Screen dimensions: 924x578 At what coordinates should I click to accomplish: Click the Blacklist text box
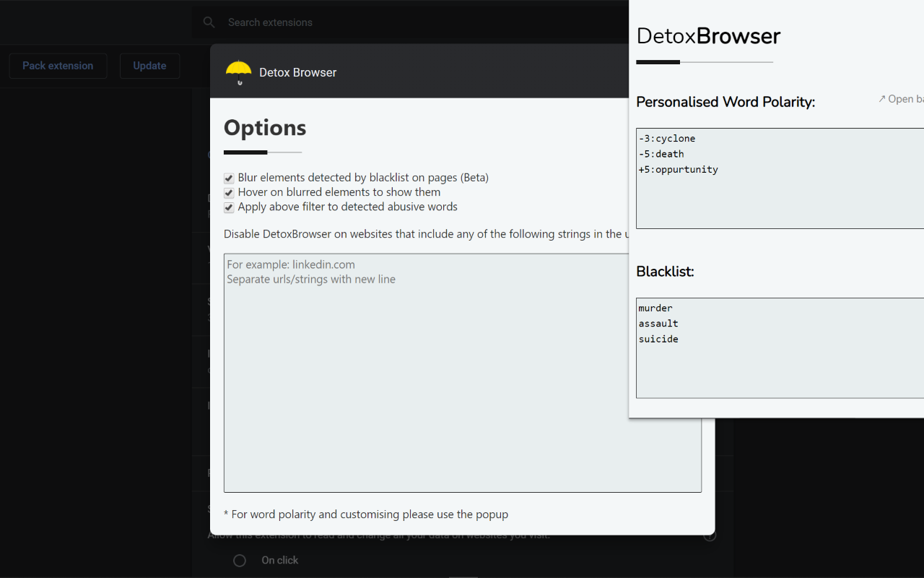point(780,348)
